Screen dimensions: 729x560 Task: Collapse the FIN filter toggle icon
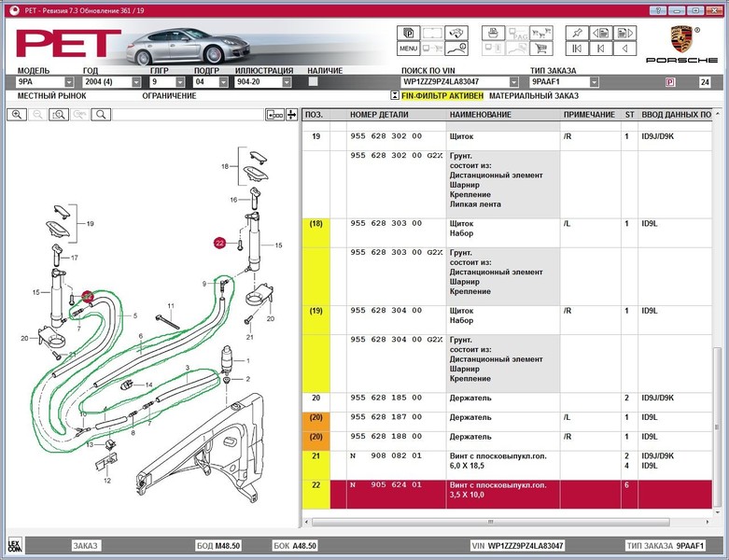coord(394,96)
